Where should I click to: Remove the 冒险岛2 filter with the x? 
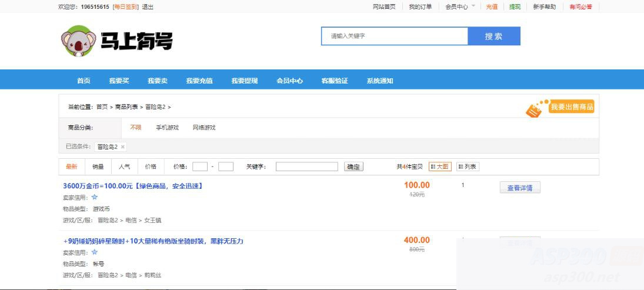[x=123, y=147]
